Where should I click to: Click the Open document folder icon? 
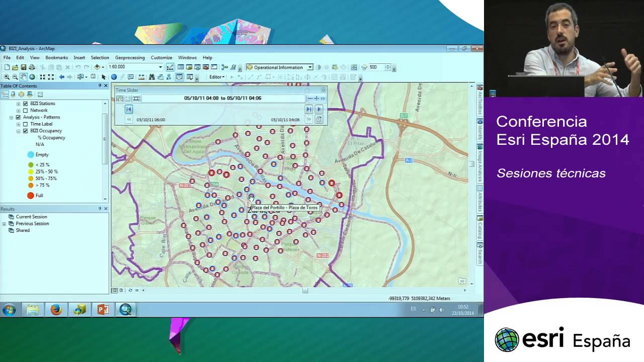[15, 67]
